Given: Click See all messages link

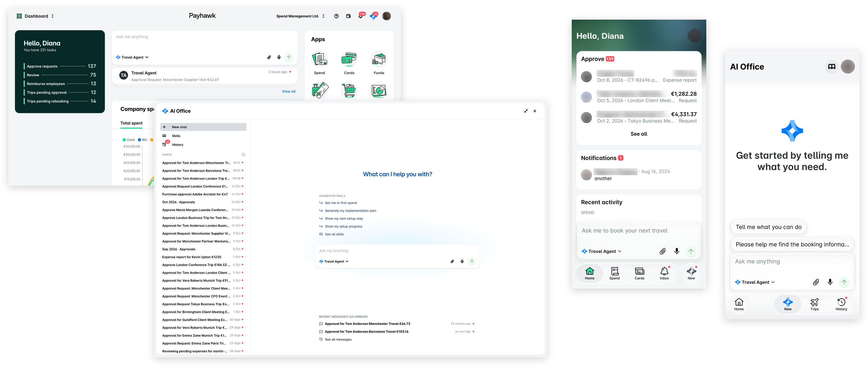Looking at the screenshot, I should coord(338,339).
